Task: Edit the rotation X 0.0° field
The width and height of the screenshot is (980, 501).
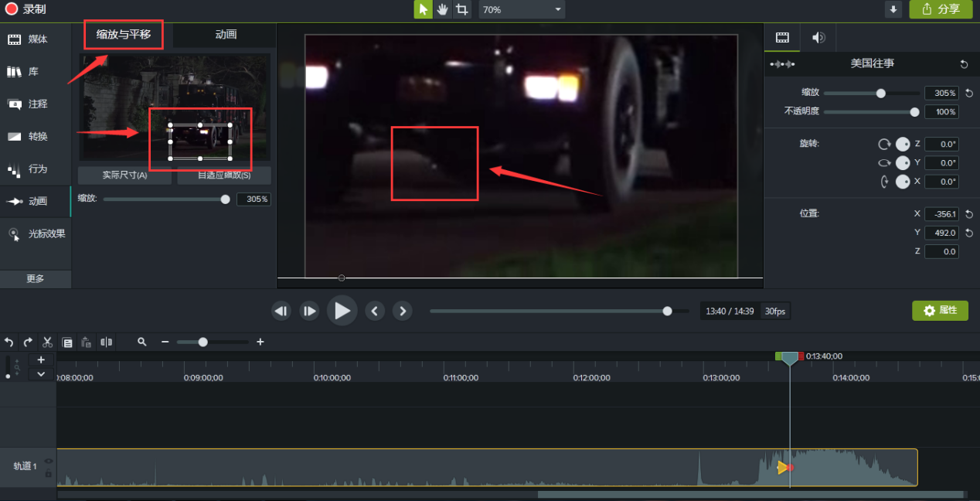Action: (x=941, y=182)
